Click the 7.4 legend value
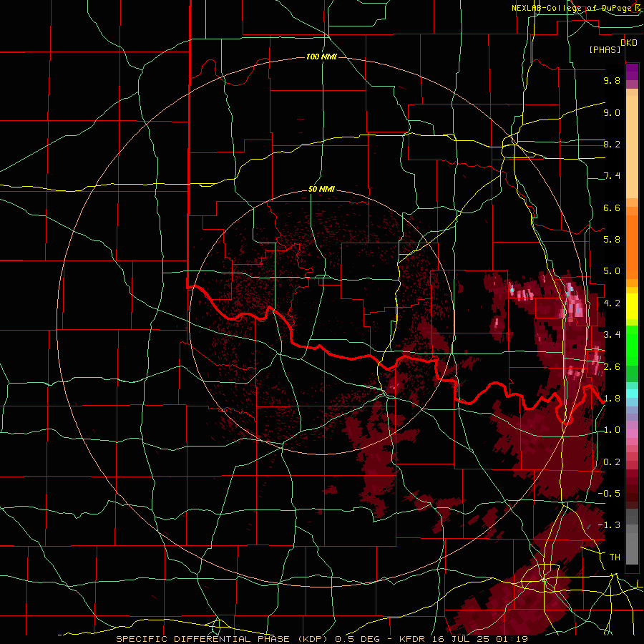This screenshot has width=644, height=644. click(x=612, y=176)
